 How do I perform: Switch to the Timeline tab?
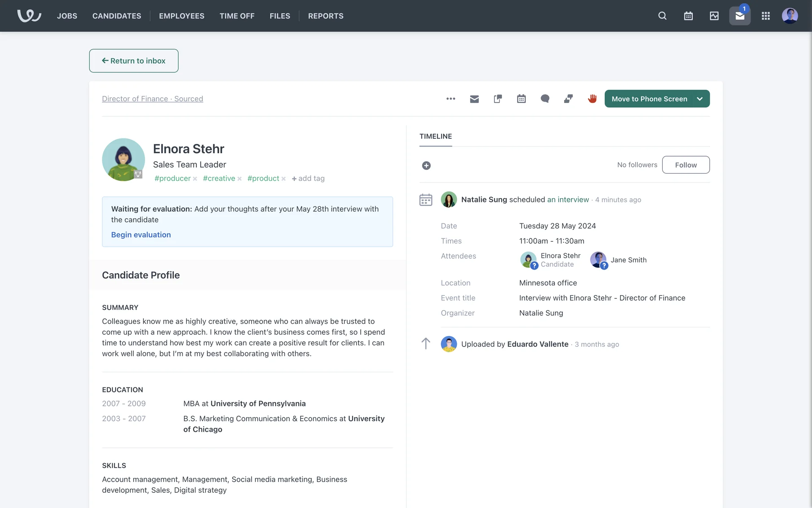coord(436,136)
